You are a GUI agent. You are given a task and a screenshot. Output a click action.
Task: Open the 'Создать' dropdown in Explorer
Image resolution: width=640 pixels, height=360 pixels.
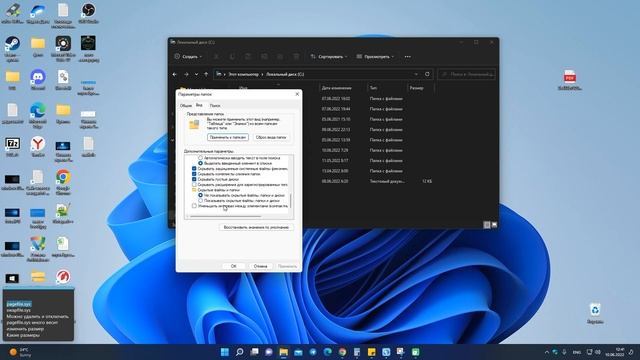click(x=188, y=57)
